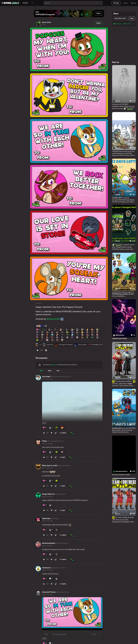Switch to the You comments tab
Screen dimensions: 138x644
(58, 371)
